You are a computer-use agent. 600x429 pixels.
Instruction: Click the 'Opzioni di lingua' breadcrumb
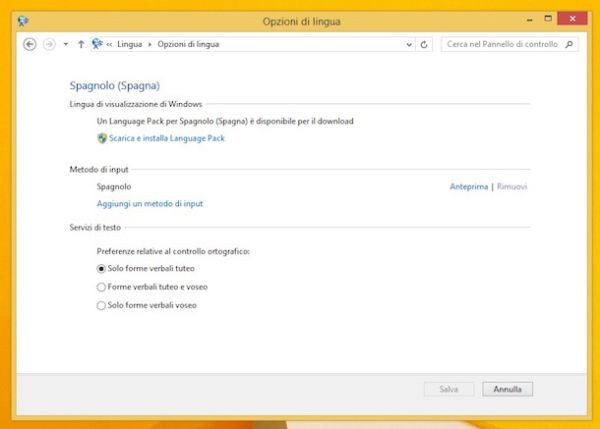coord(187,44)
